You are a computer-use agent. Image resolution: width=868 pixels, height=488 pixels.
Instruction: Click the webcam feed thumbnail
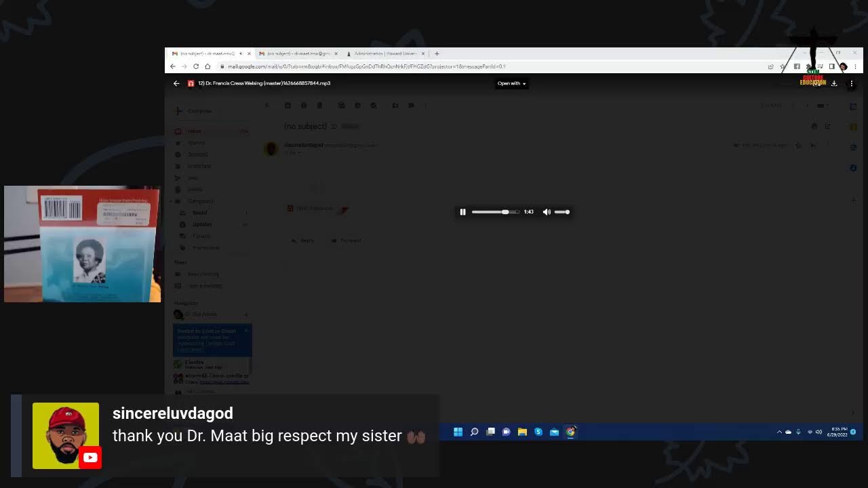click(x=82, y=244)
